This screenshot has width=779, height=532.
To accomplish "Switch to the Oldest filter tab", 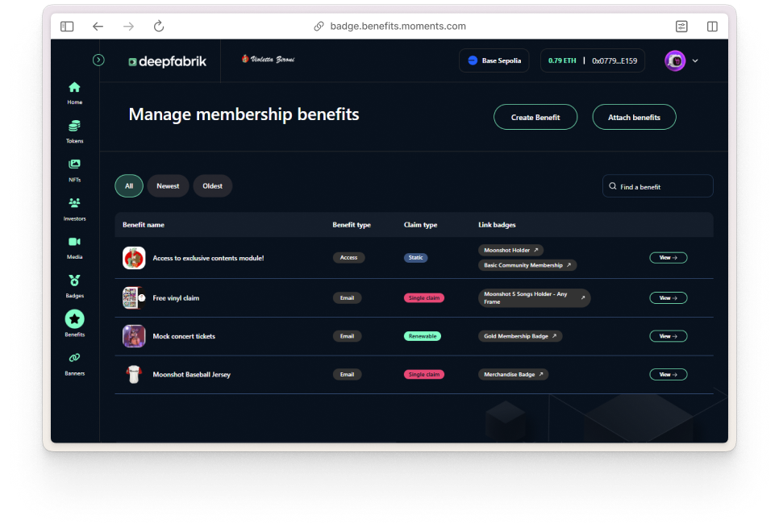I will click(x=212, y=186).
